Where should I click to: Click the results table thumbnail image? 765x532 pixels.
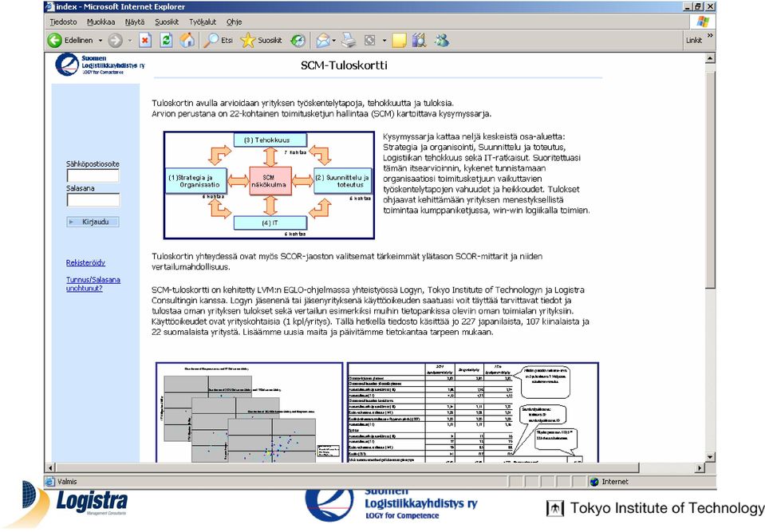coord(473,412)
